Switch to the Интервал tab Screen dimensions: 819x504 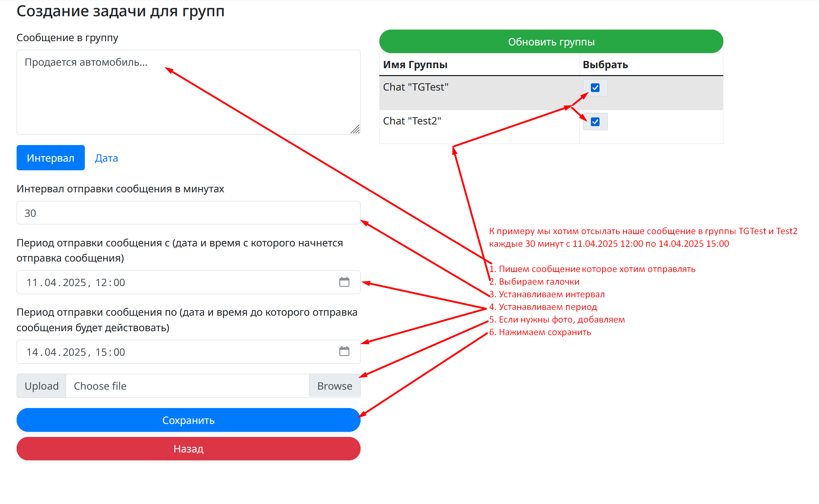pos(51,158)
